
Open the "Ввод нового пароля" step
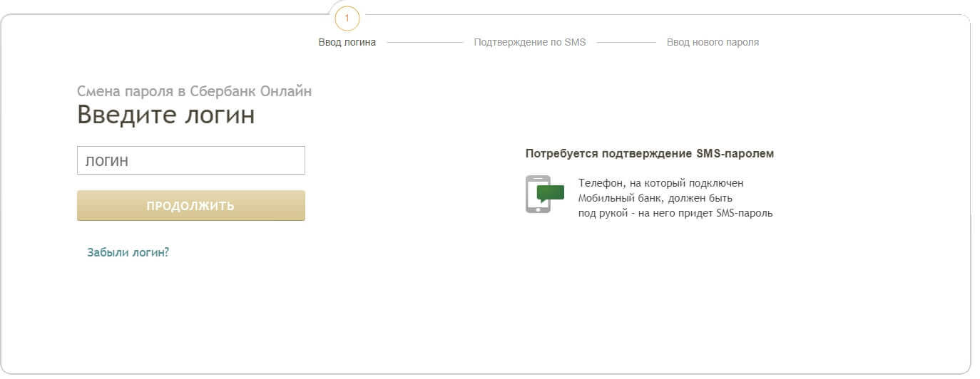pyautogui.click(x=713, y=42)
